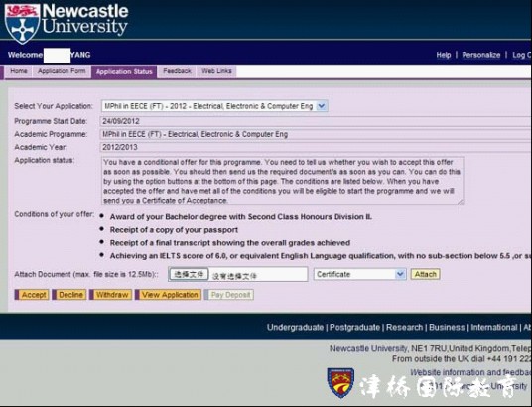Open the Help link

tap(443, 55)
